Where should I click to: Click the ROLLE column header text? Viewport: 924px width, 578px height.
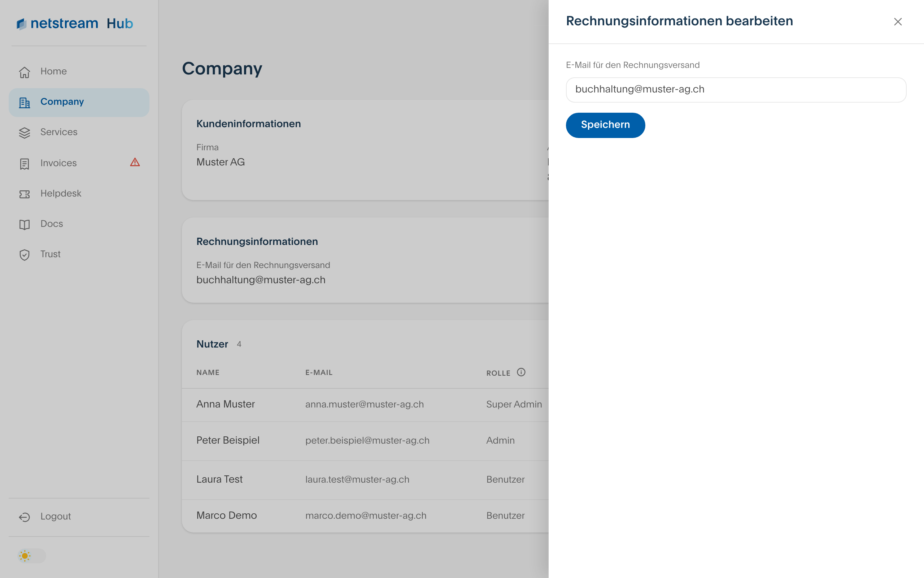[498, 373]
